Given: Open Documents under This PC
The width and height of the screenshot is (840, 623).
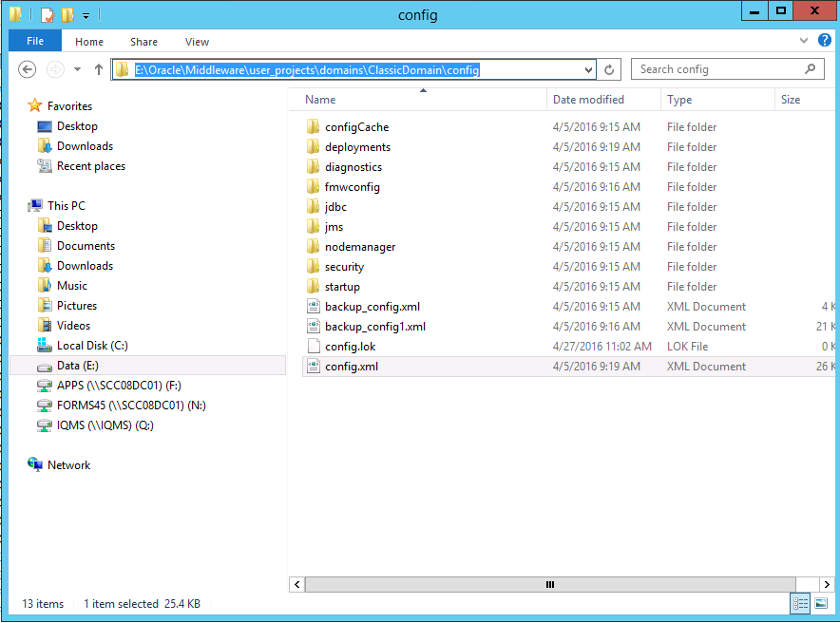Looking at the screenshot, I should (x=86, y=246).
